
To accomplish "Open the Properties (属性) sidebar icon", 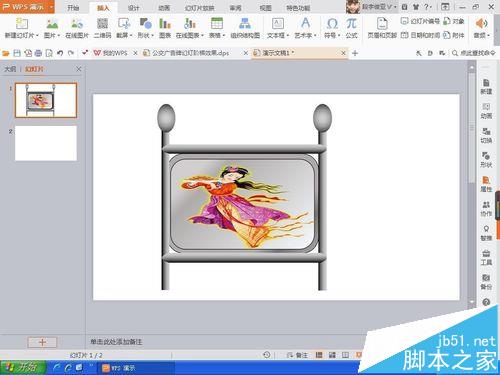I will [486, 184].
